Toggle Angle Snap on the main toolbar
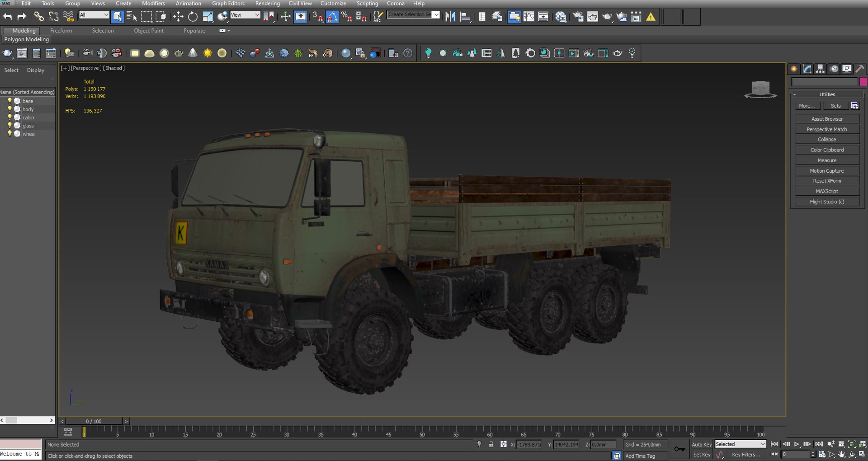This screenshot has height=461, width=868. tap(332, 17)
